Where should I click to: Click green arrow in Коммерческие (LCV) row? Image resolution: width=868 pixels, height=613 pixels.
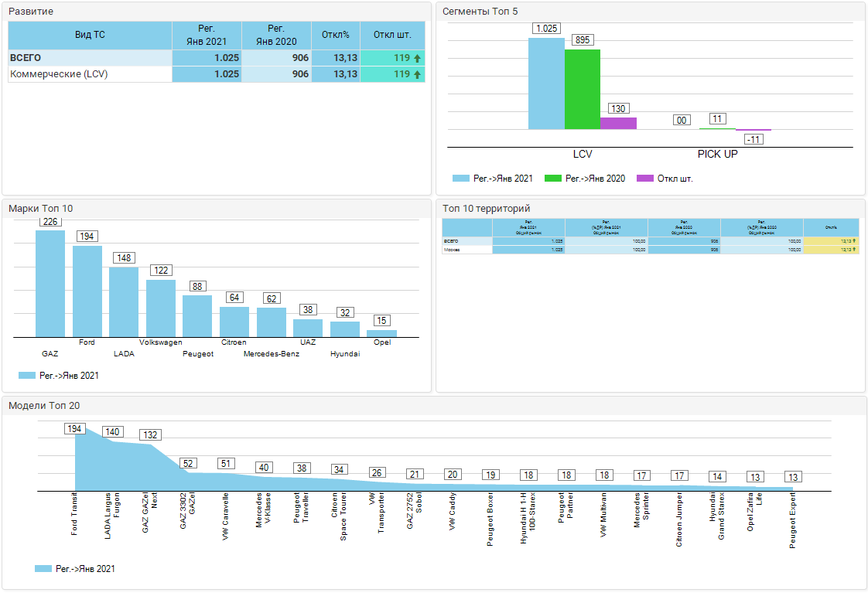click(x=417, y=74)
